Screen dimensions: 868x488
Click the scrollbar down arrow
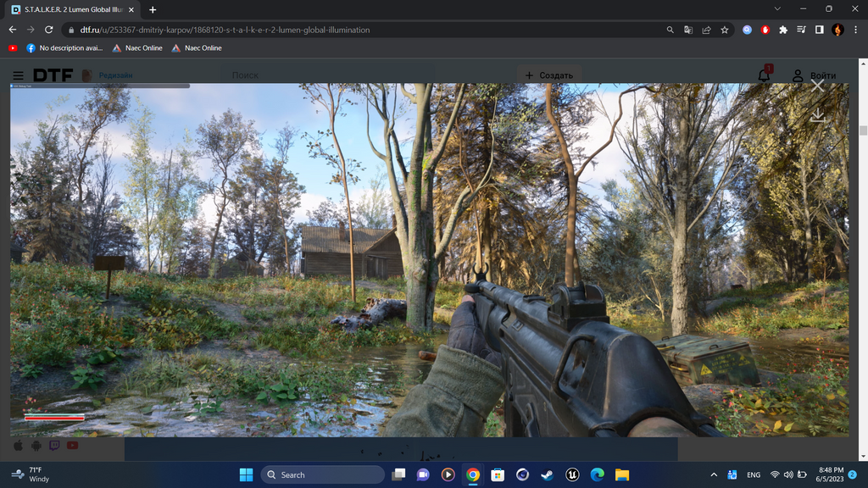point(863,457)
